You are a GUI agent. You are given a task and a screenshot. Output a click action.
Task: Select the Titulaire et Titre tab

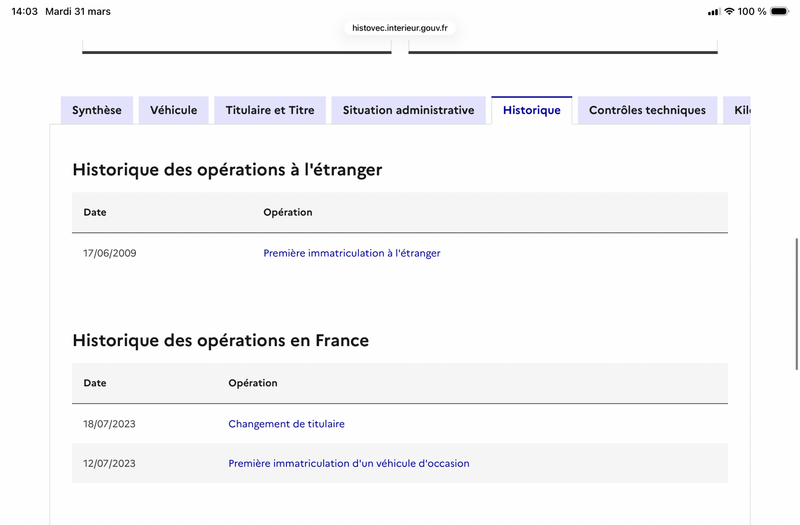click(270, 110)
